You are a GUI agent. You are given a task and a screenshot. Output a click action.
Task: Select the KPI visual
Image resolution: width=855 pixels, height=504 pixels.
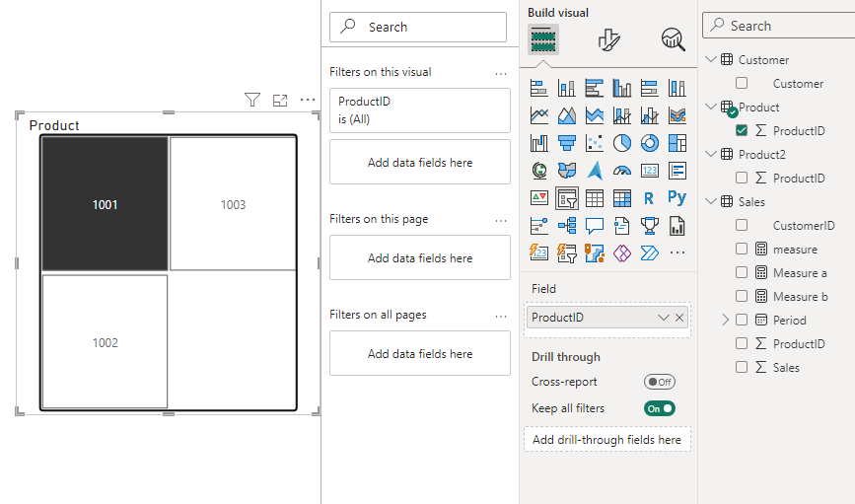point(538,198)
